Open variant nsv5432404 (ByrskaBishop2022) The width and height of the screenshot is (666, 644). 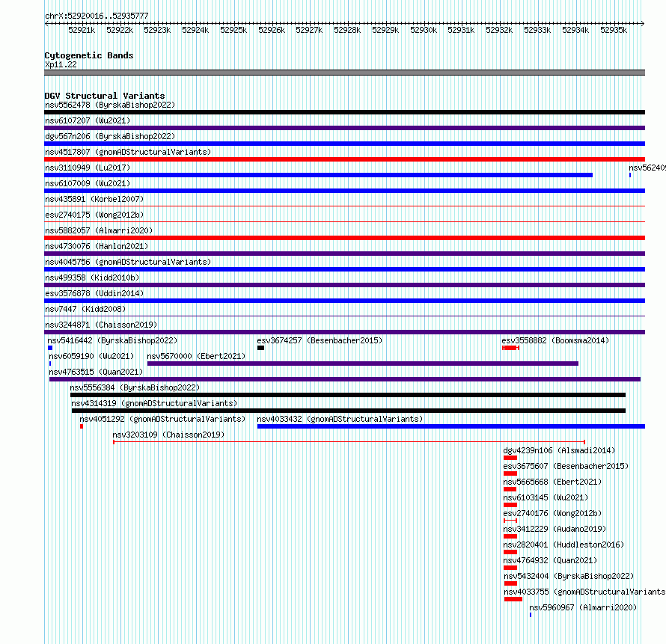pyautogui.click(x=569, y=576)
